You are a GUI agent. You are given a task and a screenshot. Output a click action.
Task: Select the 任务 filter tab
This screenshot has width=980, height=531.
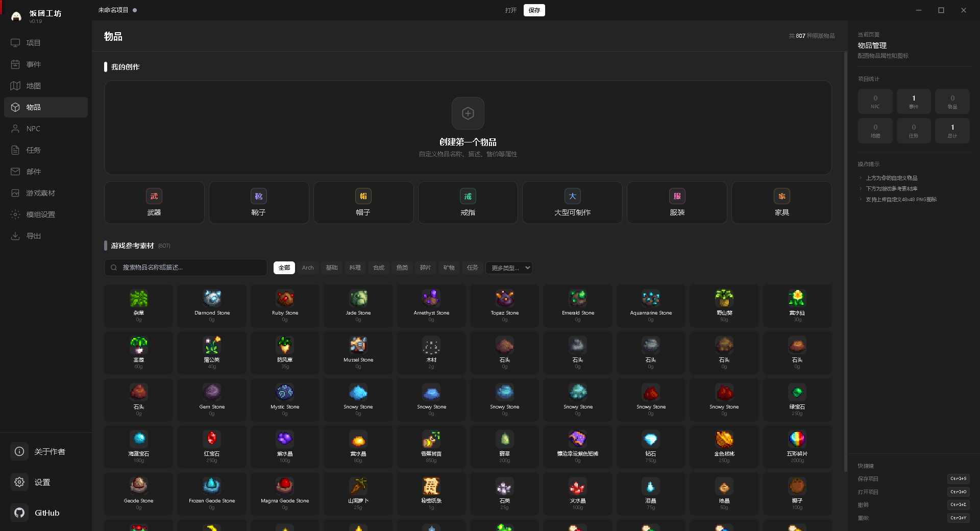pyautogui.click(x=473, y=268)
